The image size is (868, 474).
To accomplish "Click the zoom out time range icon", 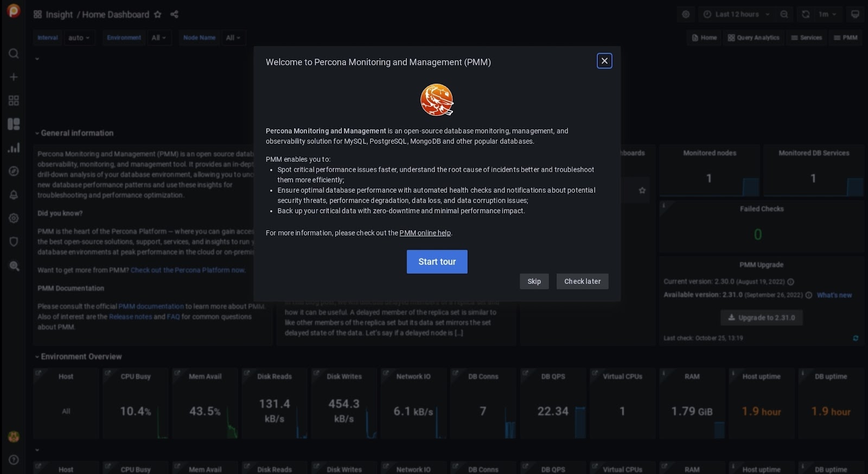I will tap(784, 15).
